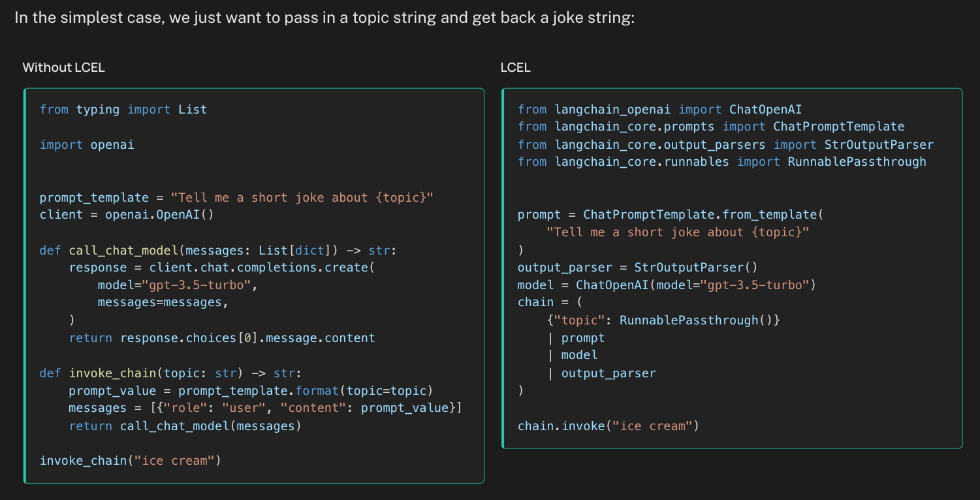The height and width of the screenshot is (500, 980).
Task: Click the 'prompt_value = prompt_template.format' line
Action: pyautogui.click(x=251, y=390)
